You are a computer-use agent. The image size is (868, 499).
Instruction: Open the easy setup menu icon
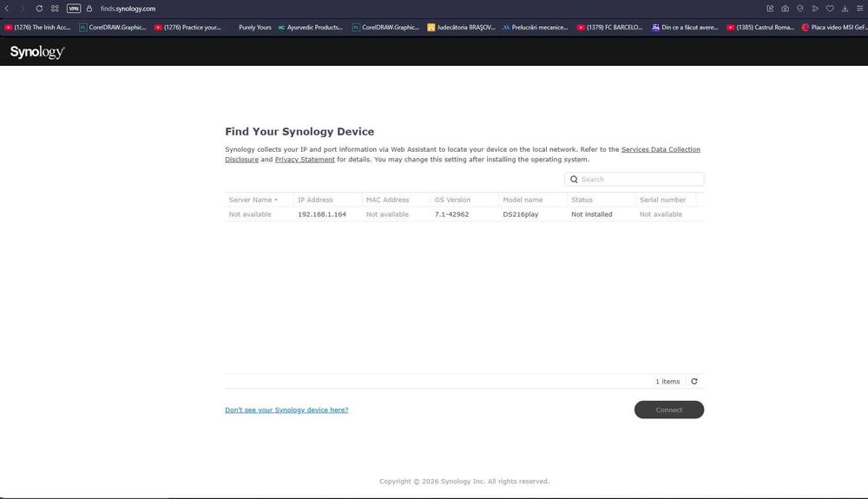click(x=859, y=9)
